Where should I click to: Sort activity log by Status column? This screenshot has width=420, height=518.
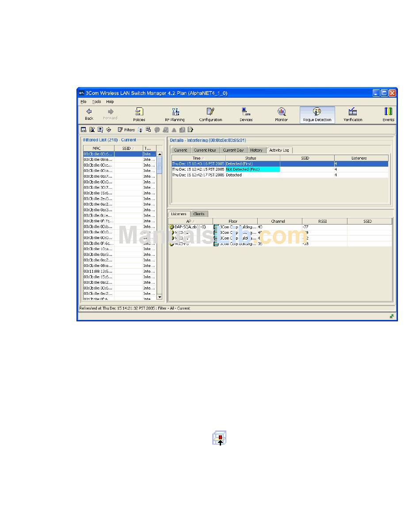252,158
